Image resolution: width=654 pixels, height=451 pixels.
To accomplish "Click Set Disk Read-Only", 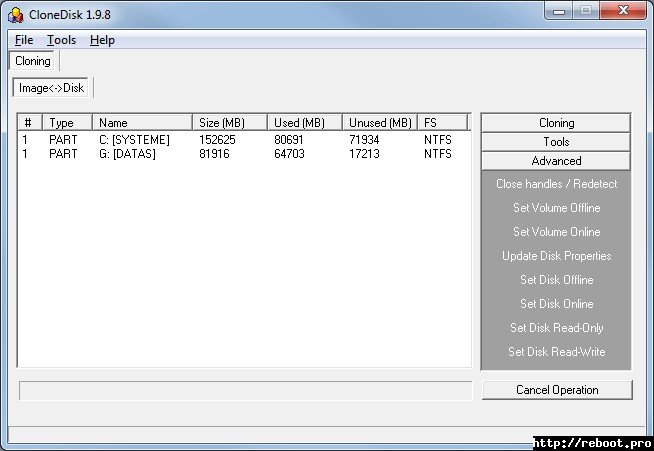I will pyautogui.click(x=556, y=328).
